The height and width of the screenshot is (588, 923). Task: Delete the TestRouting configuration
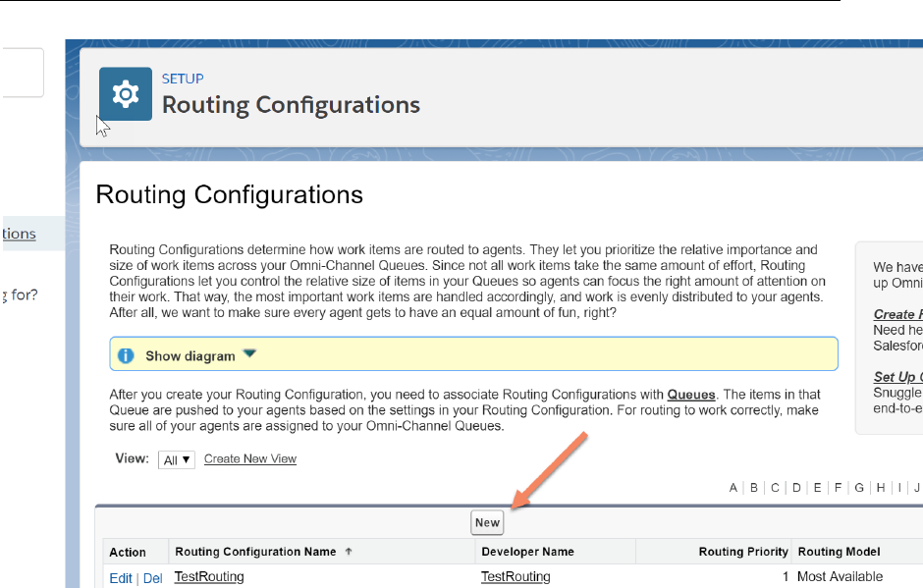coord(152,578)
